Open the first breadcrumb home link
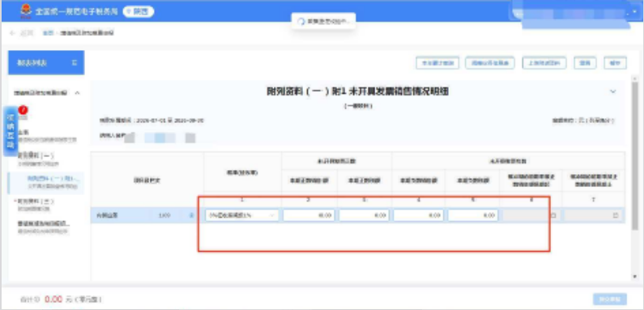Screen dimensions: 644x310 click(48, 33)
